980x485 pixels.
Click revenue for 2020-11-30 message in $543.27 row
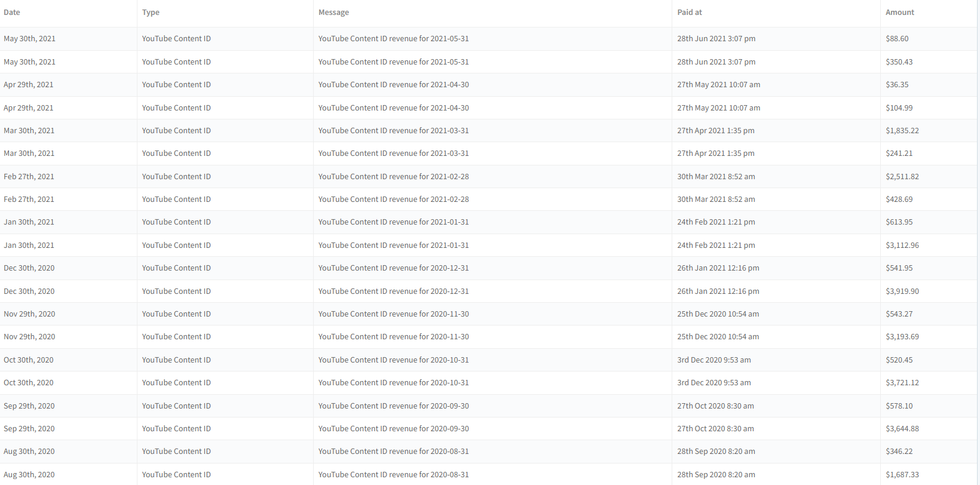click(393, 314)
